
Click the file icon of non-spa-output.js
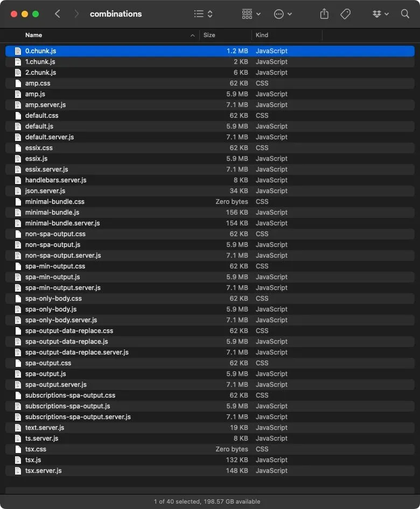(18, 245)
